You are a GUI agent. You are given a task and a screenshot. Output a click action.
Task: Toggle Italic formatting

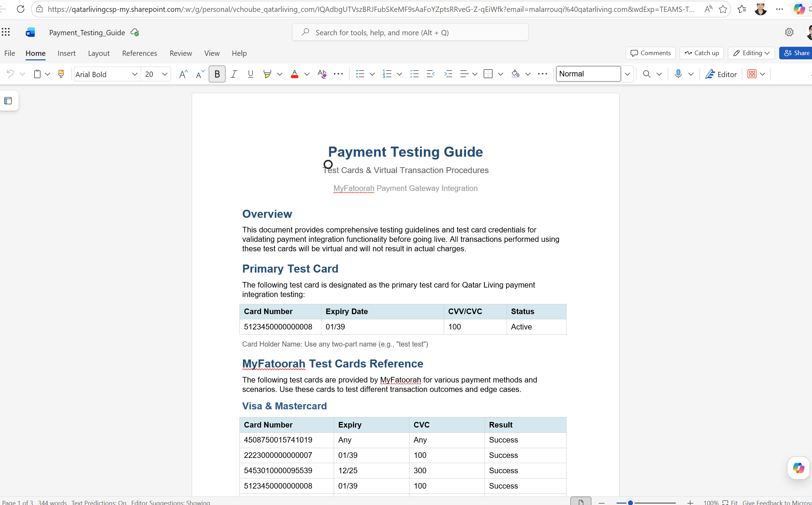(x=234, y=74)
